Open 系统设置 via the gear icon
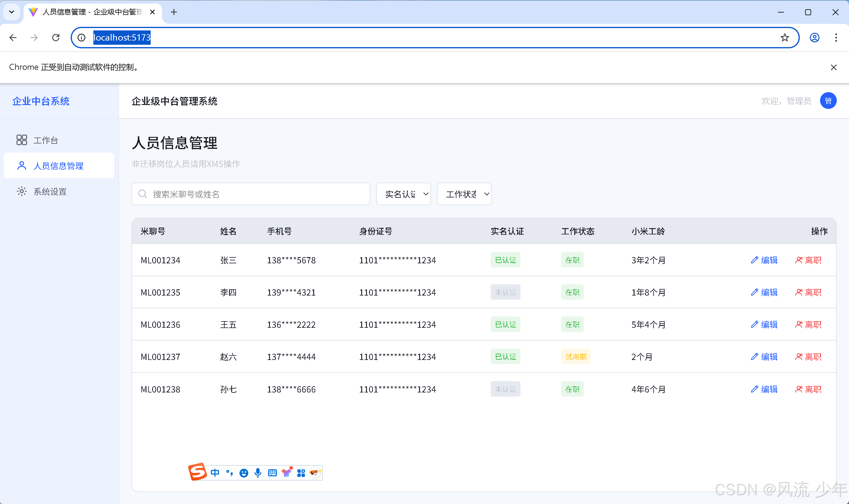Image resolution: width=849 pixels, height=504 pixels. pyautogui.click(x=21, y=191)
